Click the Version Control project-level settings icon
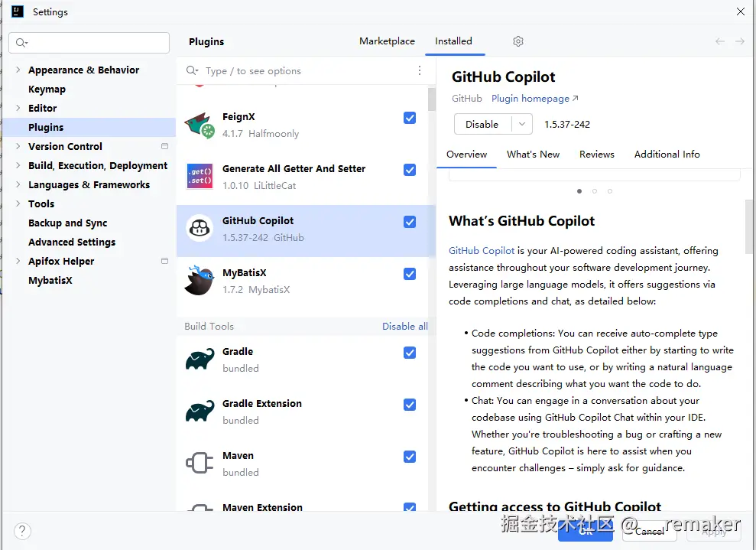The width and height of the screenshot is (756, 550). pyautogui.click(x=164, y=146)
